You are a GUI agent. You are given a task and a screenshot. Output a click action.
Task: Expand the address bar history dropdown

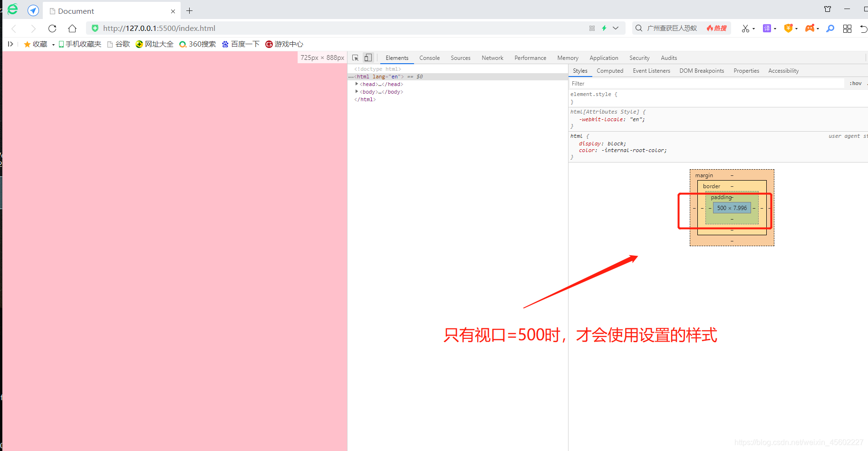point(616,29)
